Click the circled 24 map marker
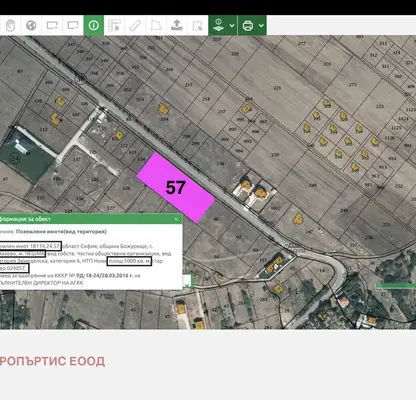Viewport: 416px width, 400px height. [15, 159]
